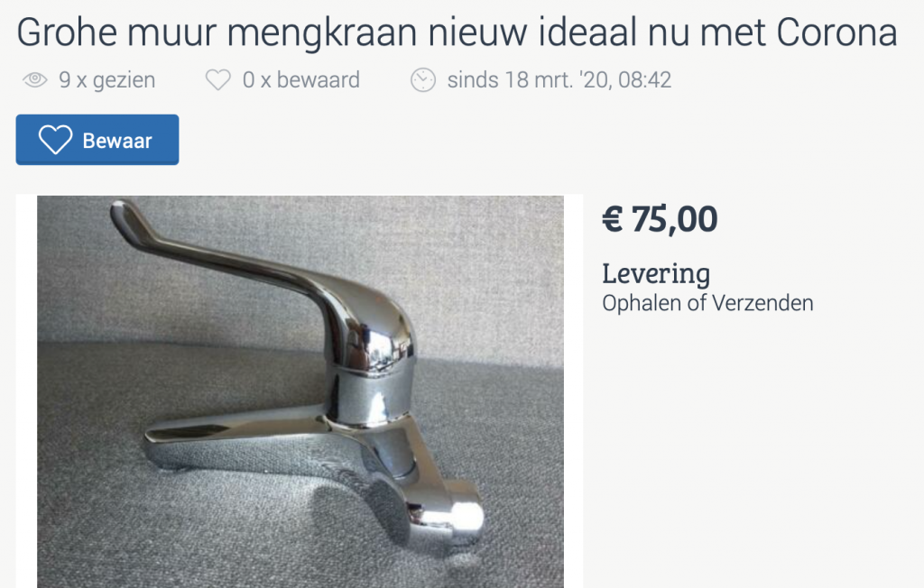
Task: Open the Grohe faucet product photo
Action: [x=300, y=391]
